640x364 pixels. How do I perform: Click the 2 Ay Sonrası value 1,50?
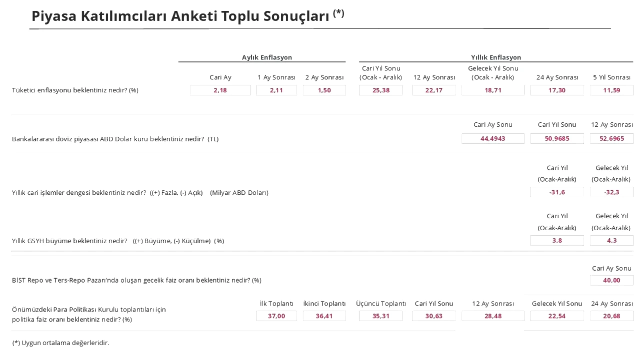[x=324, y=90]
